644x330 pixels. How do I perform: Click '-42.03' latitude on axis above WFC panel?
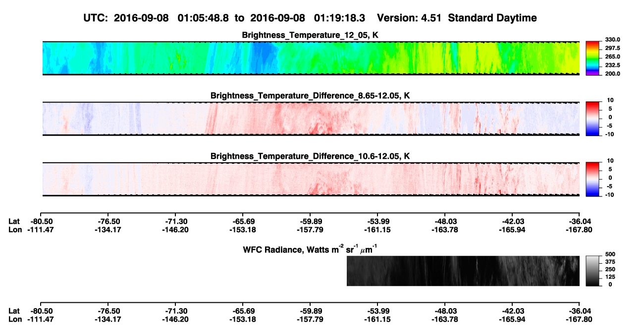click(x=513, y=221)
